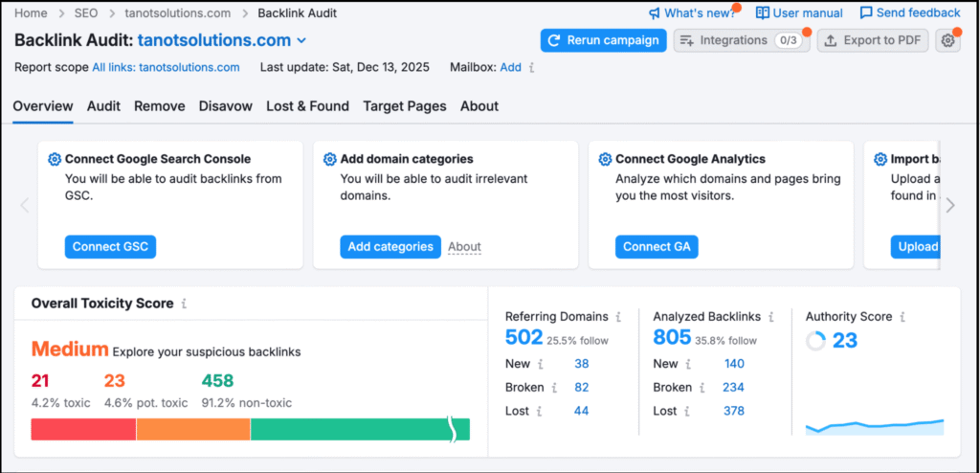Click the Analyzed Backlinks total 805
Image resolution: width=980 pixels, height=473 pixels.
pyautogui.click(x=672, y=338)
